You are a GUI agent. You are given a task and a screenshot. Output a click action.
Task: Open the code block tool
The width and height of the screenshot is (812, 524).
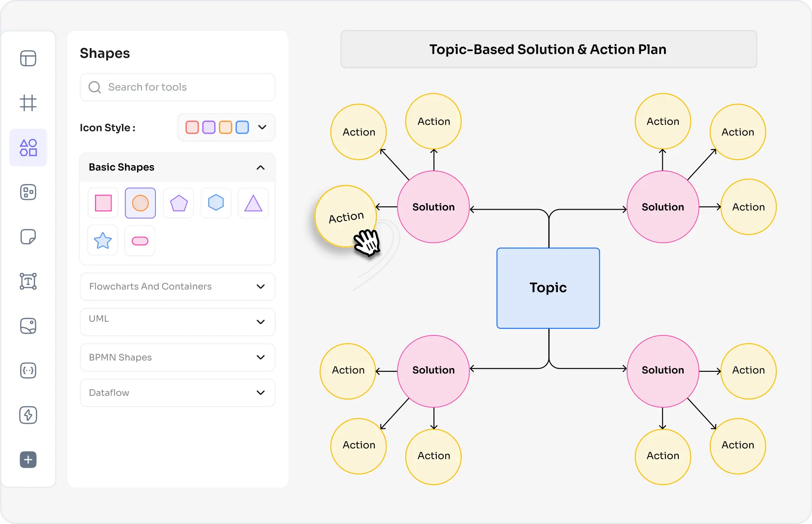tap(28, 371)
